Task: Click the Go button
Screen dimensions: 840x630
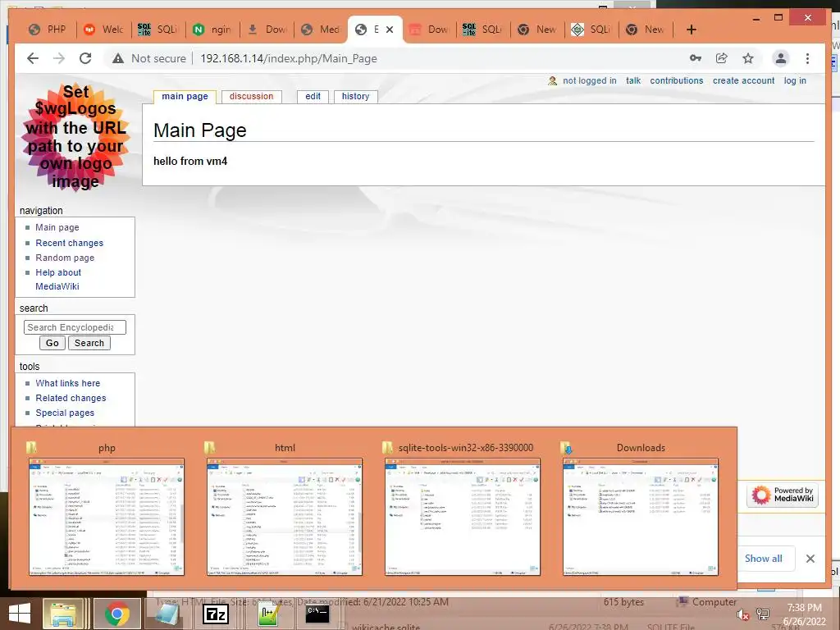Action: tap(52, 343)
